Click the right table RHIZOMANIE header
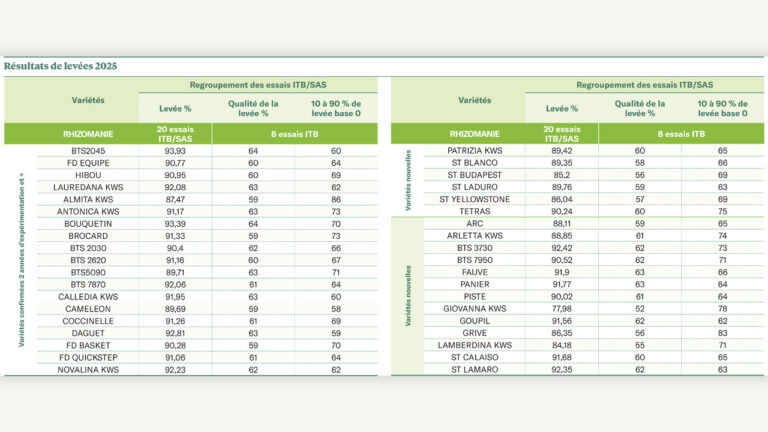The image size is (768, 432). (x=475, y=134)
